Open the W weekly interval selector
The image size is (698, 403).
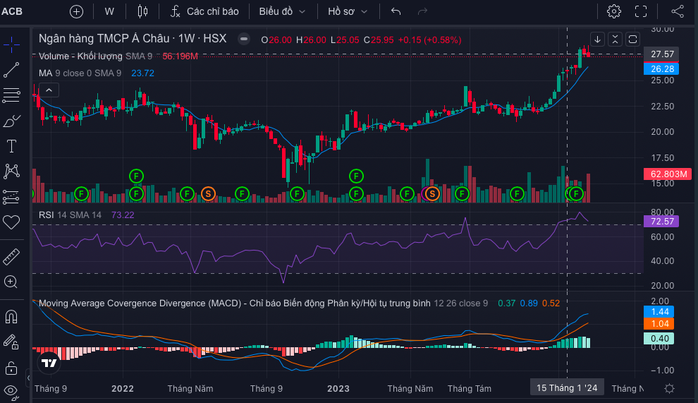109,12
